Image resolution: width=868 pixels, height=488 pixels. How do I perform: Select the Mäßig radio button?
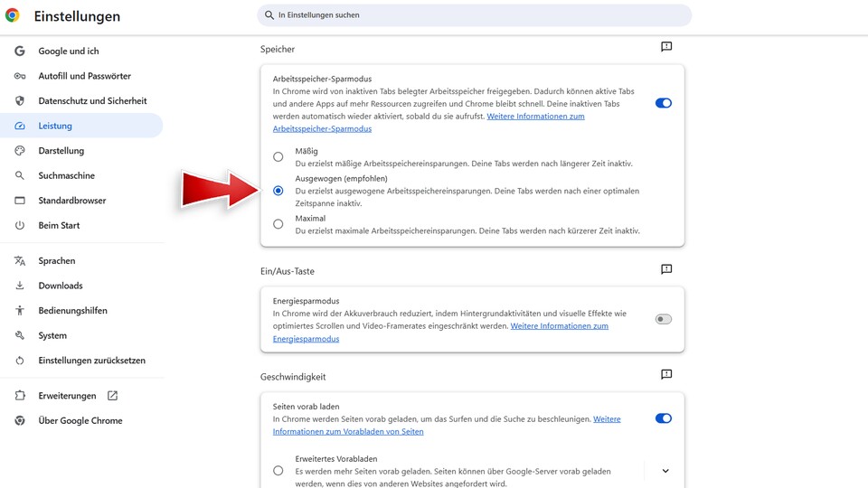278,157
